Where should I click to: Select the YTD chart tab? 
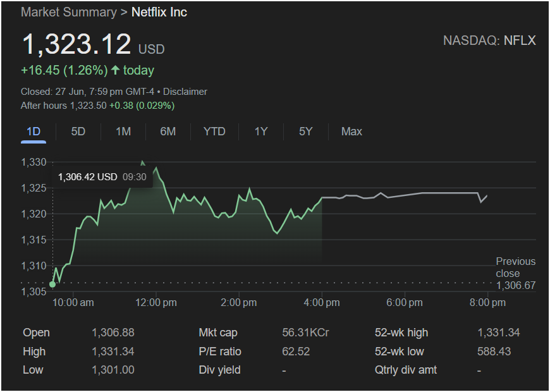(x=214, y=132)
